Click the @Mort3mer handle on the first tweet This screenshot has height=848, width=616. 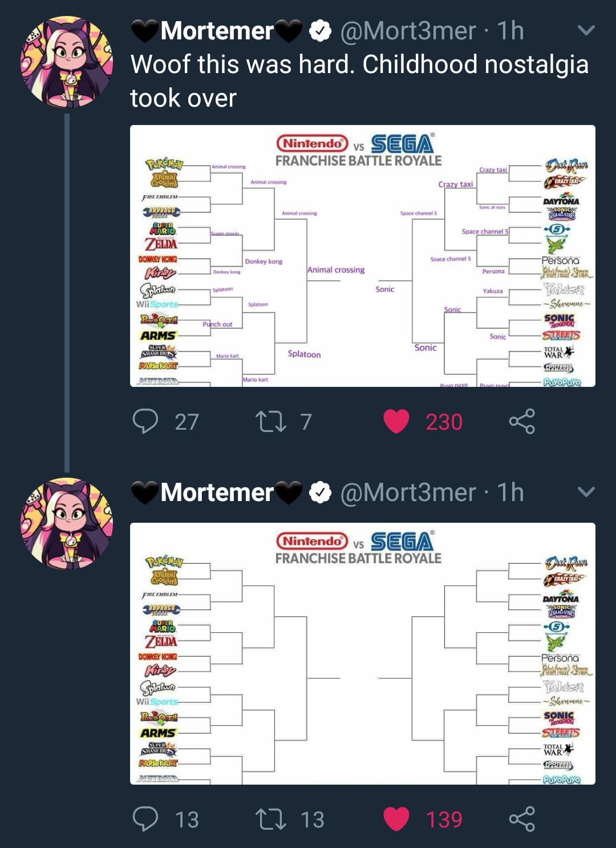(410, 33)
